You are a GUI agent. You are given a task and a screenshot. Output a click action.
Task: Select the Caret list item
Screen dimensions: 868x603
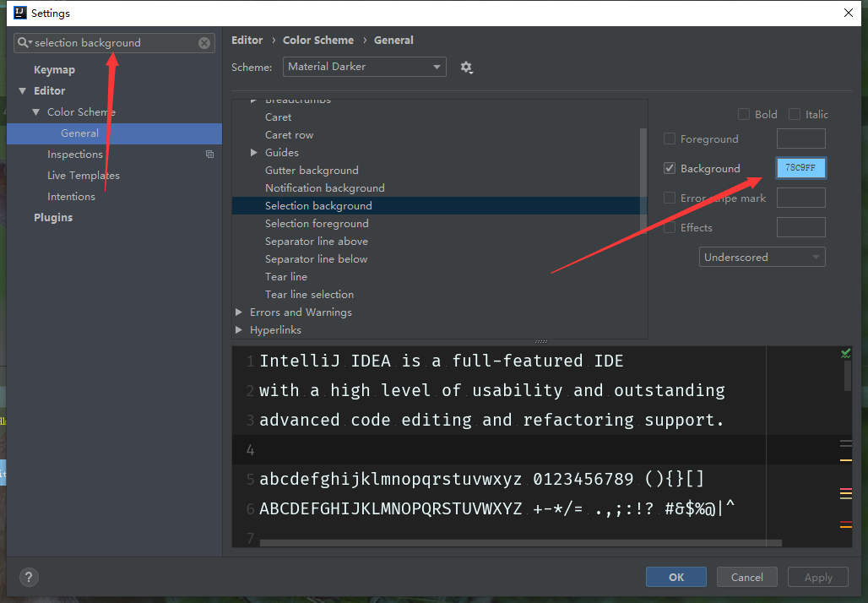[278, 117]
